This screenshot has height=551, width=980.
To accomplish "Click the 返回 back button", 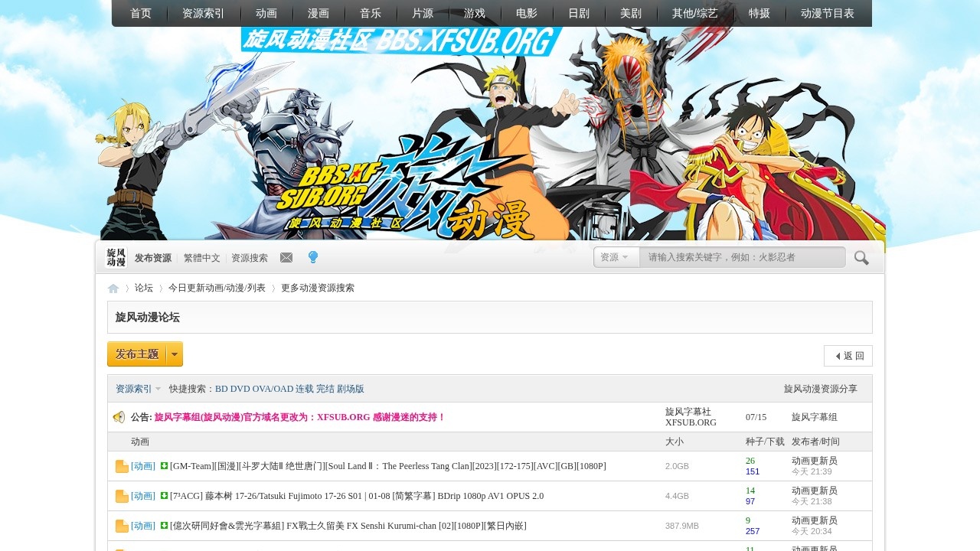I will (x=848, y=356).
